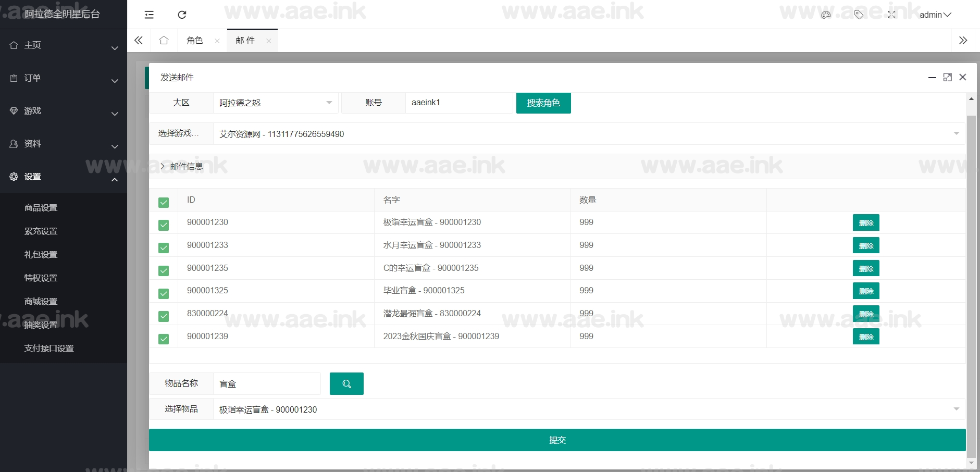This screenshot has width=980, height=472.
Task: Uncheck row 900001325 checkbox
Action: coord(164,293)
